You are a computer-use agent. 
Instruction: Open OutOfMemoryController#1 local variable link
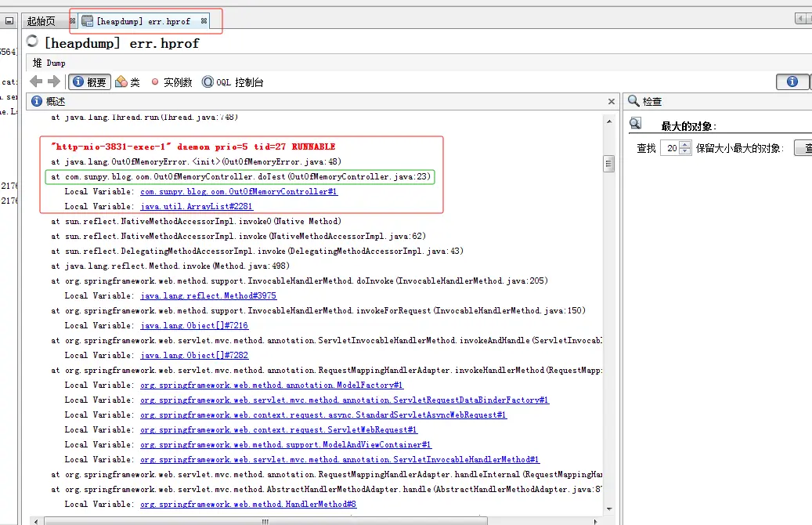(239, 192)
